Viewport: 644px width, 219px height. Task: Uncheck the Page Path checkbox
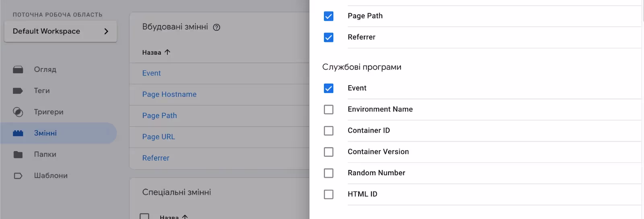pos(328,16)
